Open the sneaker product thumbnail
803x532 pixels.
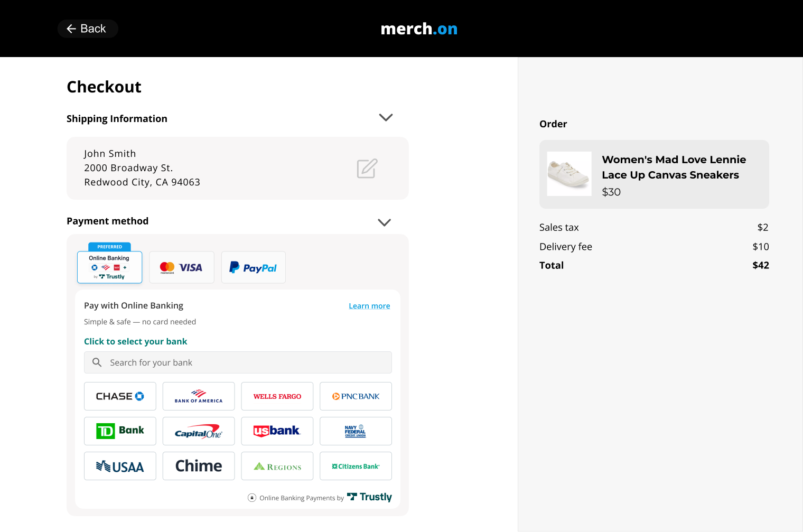[569, 174]
